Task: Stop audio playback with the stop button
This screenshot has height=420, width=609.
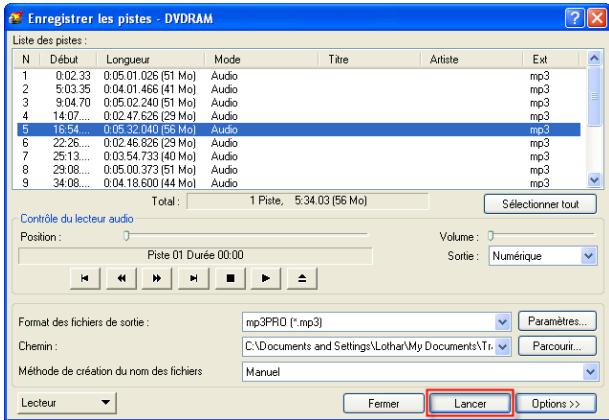Action: pos(230,278)
